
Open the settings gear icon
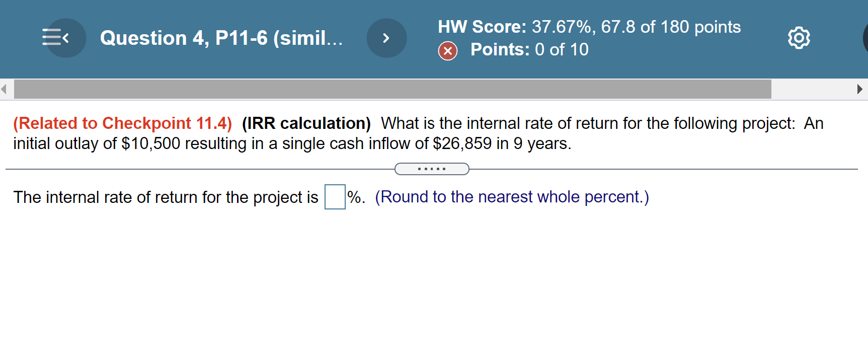(x=799, y=38)
